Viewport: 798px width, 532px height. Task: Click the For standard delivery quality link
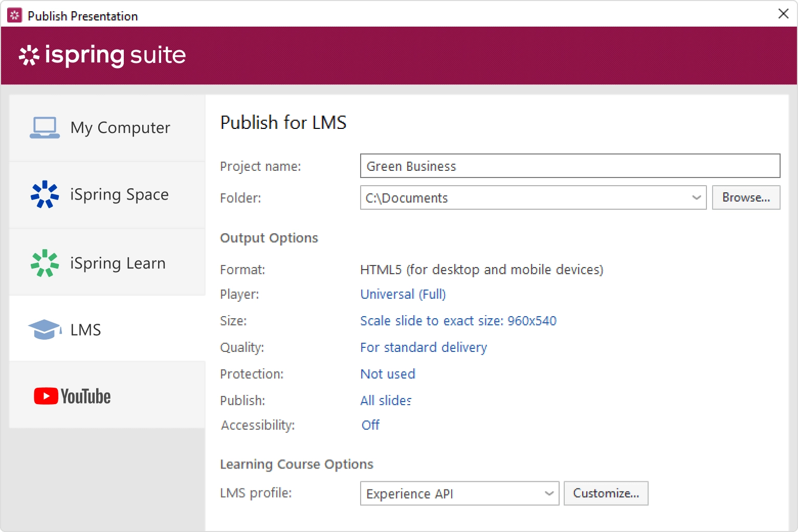[424, 347]
